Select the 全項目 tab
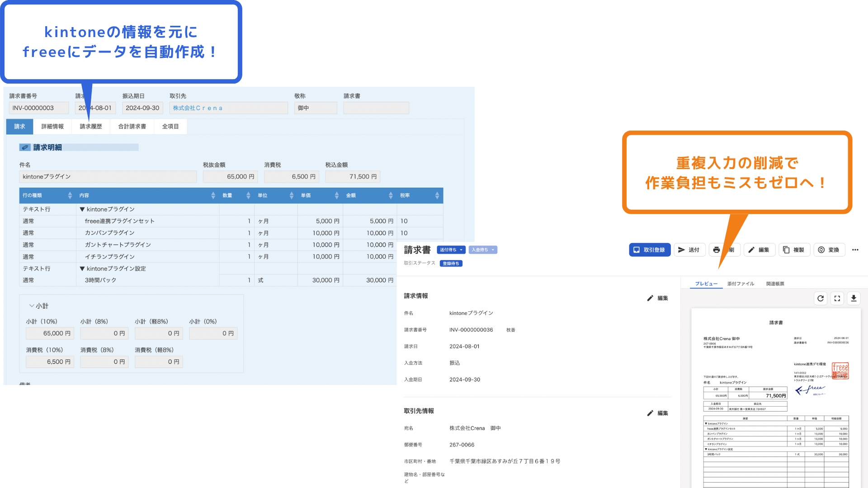Viewport: 868px width, 488px height. tap(170, 127)
